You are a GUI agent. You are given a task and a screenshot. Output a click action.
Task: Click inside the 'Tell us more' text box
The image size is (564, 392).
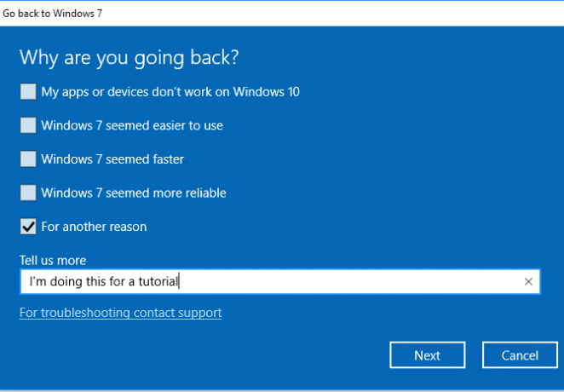click(279, 281)
